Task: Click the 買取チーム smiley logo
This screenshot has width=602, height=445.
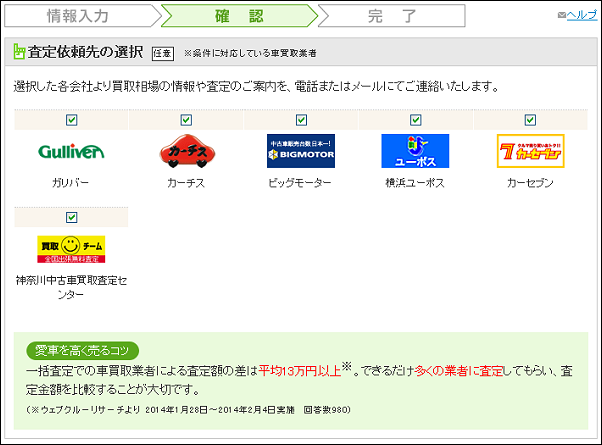Action: (71, 249)
